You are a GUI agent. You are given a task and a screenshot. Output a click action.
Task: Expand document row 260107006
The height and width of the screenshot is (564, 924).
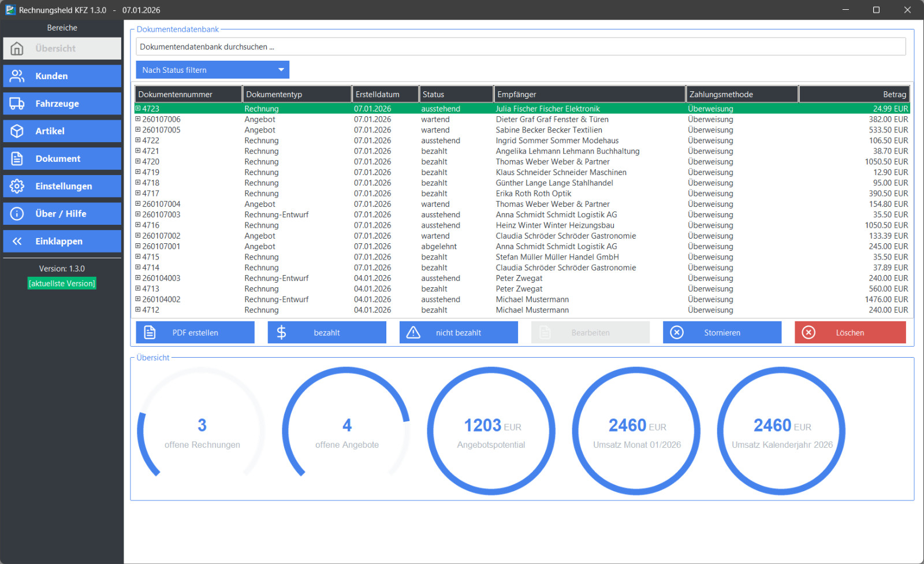(138, 119)
